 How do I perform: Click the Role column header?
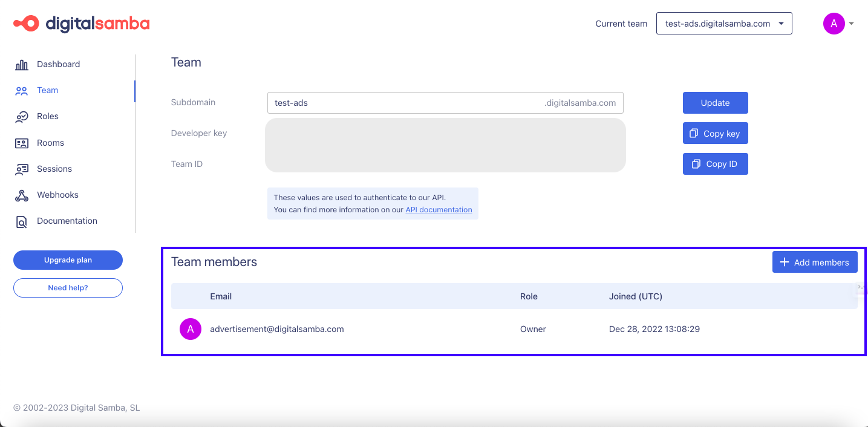(x=529, y=296)
